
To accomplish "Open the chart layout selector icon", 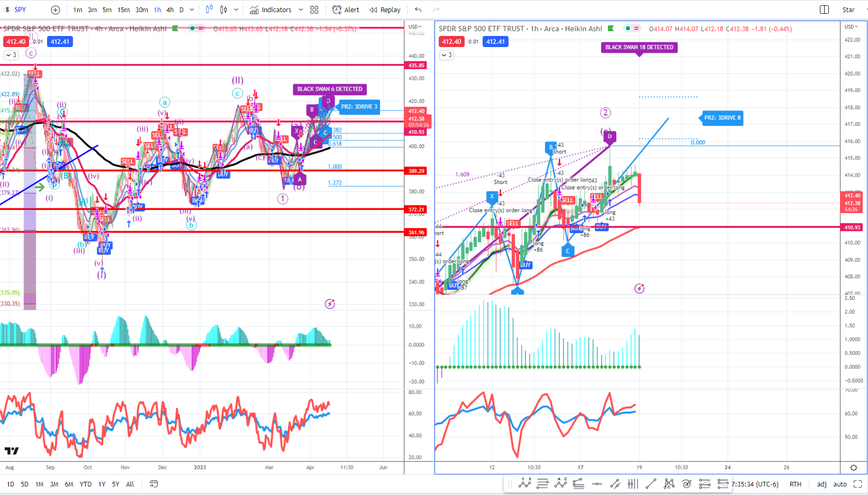I will pos(824,10).
